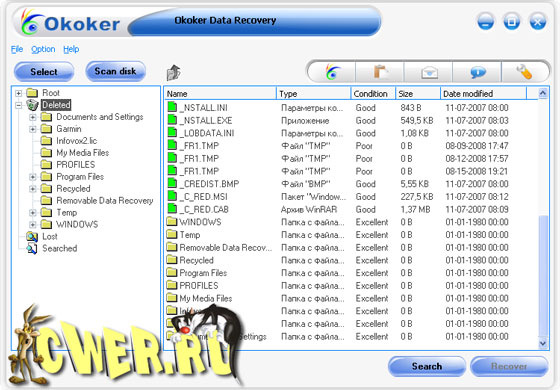Click the file list vertical scrollbar thumb
The height and width of the screenshot is (390, 560).
[x=543, y=275]
